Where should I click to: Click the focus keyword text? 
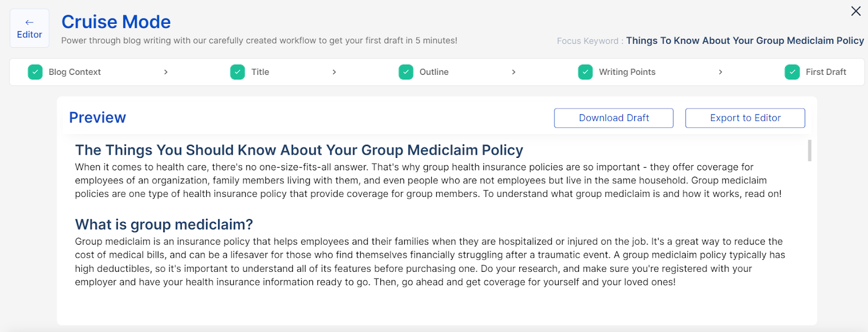745,41
